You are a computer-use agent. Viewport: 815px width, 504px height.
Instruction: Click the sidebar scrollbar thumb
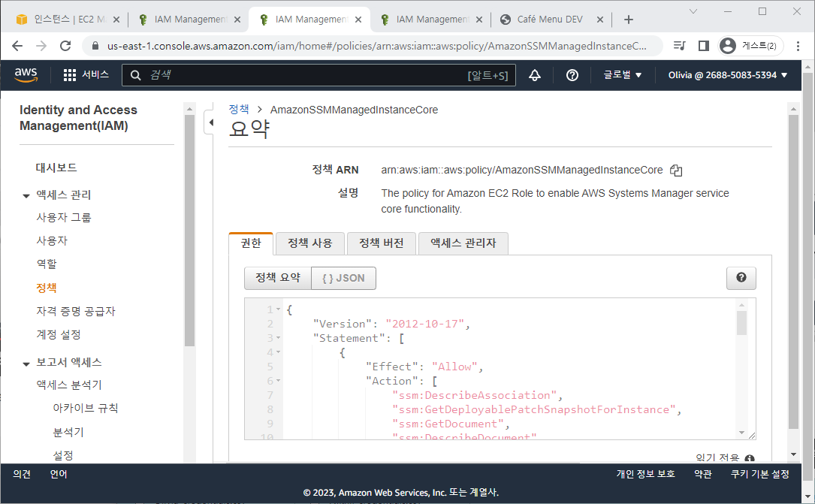190,230
